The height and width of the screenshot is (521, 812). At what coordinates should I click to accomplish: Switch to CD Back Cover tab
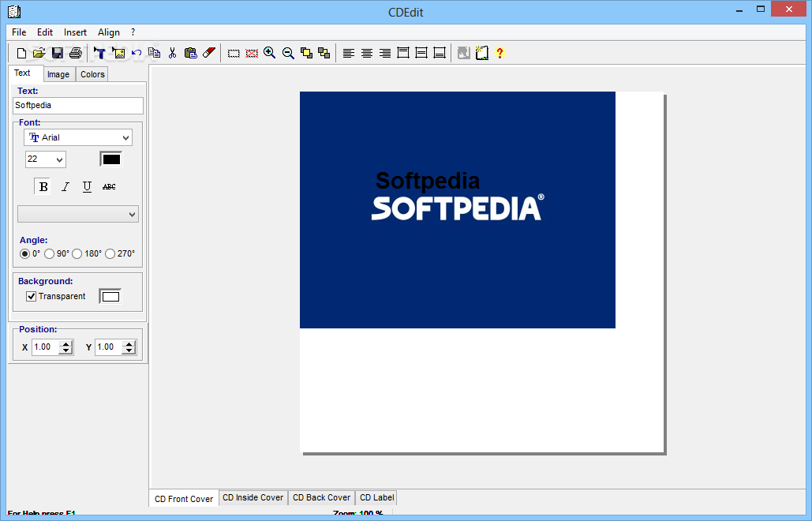[x=322, y=497]
